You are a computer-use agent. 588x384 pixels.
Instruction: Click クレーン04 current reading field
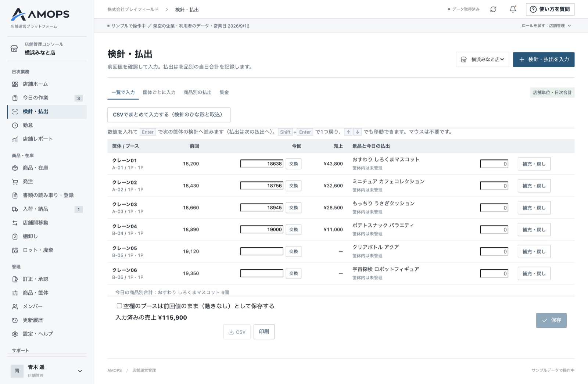coord(262,230)
